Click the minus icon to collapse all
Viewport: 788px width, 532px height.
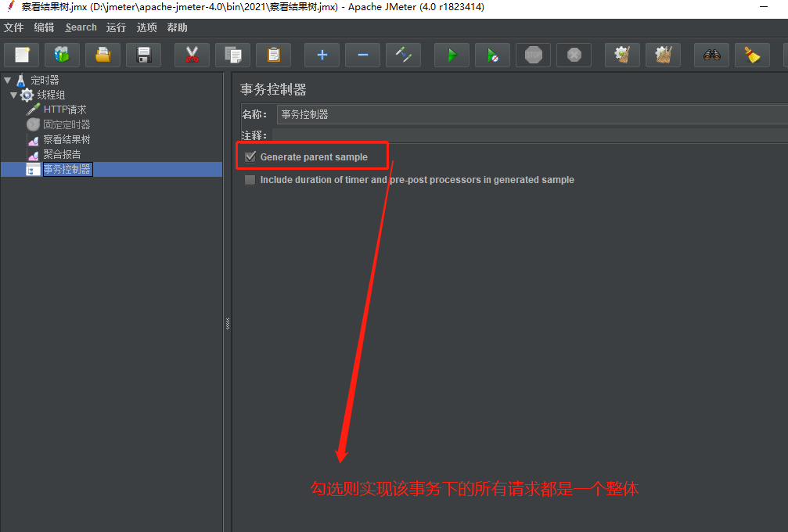(x=363, y=55)
